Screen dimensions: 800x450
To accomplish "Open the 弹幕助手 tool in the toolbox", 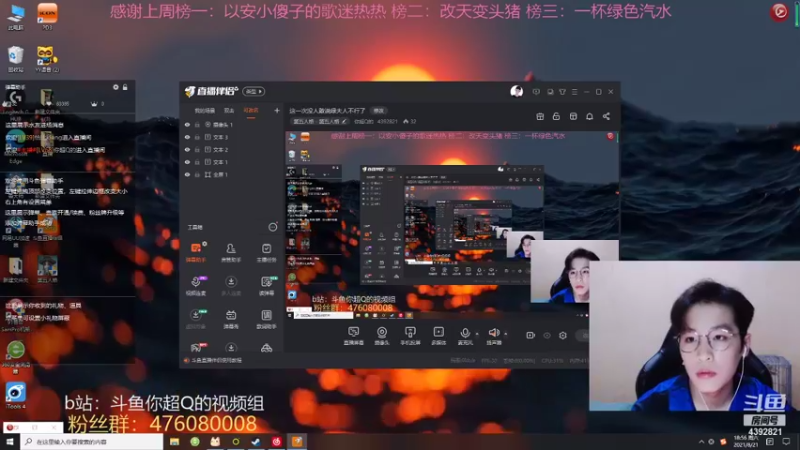I will (196, 252).
